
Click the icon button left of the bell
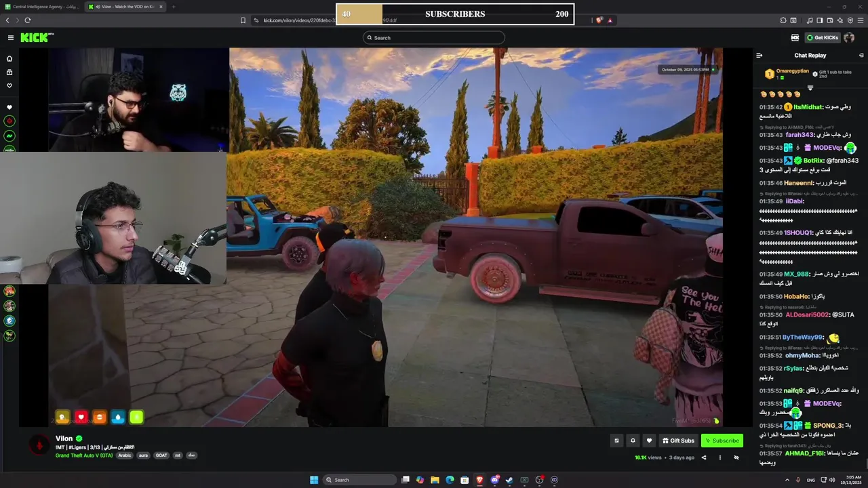(616, 441)
